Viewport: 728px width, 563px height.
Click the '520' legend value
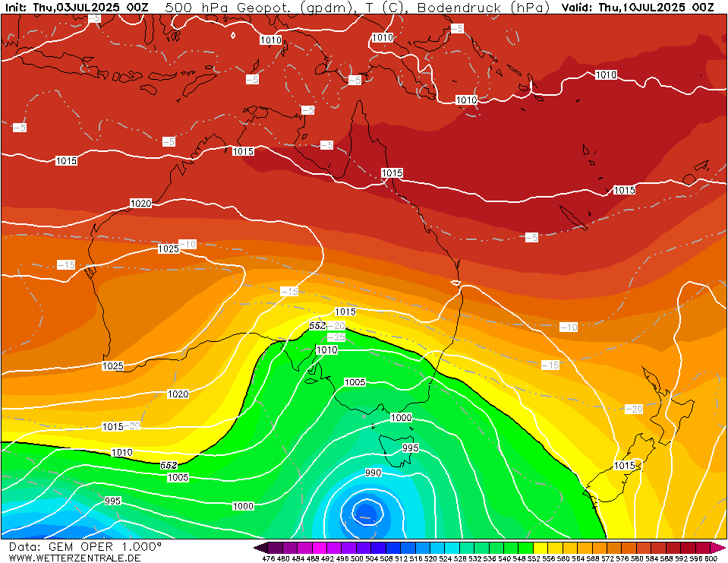430,558
